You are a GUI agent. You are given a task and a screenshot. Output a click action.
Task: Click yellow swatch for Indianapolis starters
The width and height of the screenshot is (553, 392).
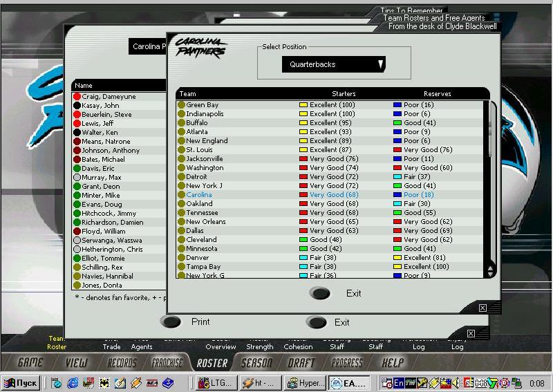303,114
